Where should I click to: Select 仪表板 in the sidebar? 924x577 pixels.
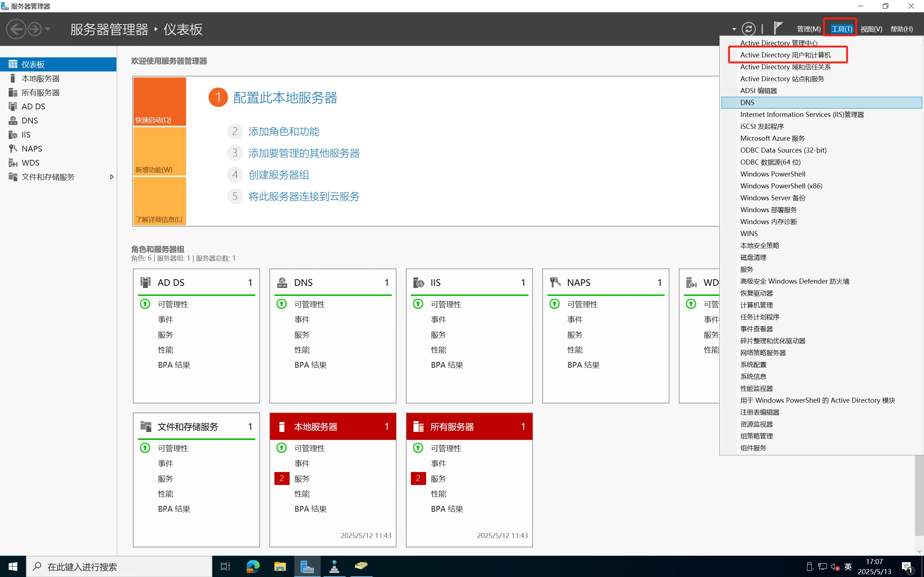(58, 64)
